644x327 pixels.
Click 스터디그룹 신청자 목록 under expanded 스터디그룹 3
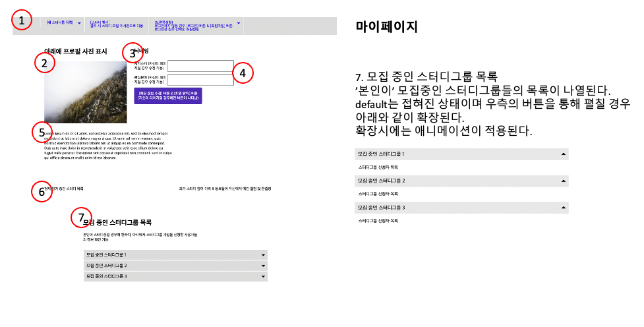378,221
